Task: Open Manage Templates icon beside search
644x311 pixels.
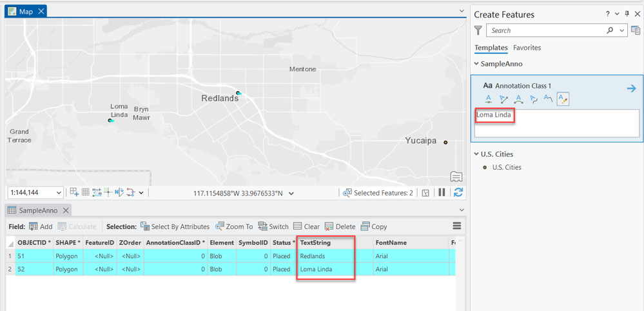Action: (x=636, y=30)
